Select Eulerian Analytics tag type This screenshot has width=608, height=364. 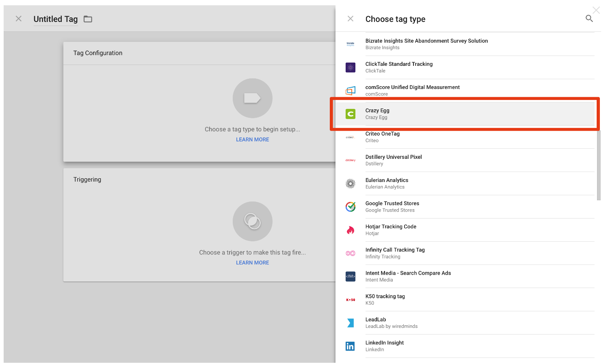pos(465,183)
